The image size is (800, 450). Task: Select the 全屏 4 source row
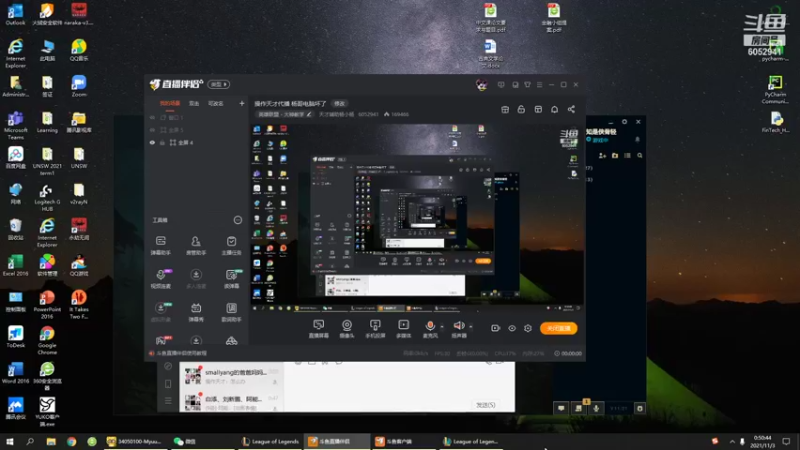click(x=197, y=143)
